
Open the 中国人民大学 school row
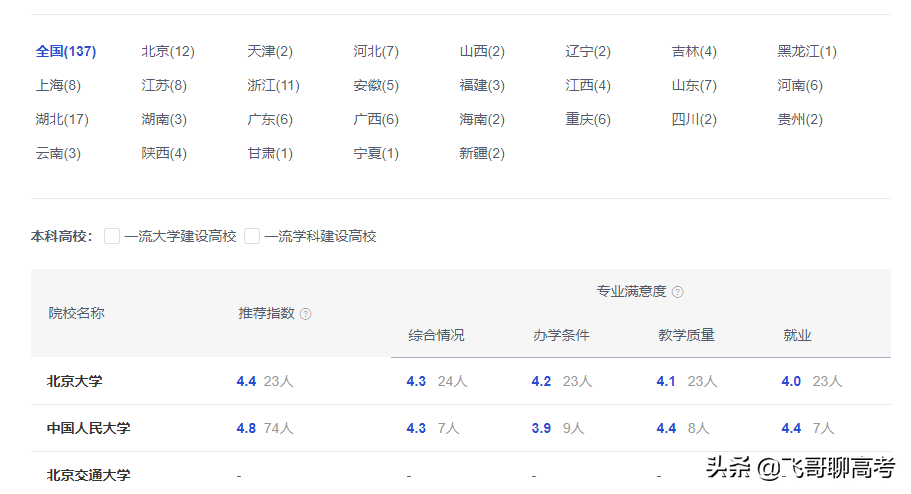pyautogui.click(x=461, y=428)
